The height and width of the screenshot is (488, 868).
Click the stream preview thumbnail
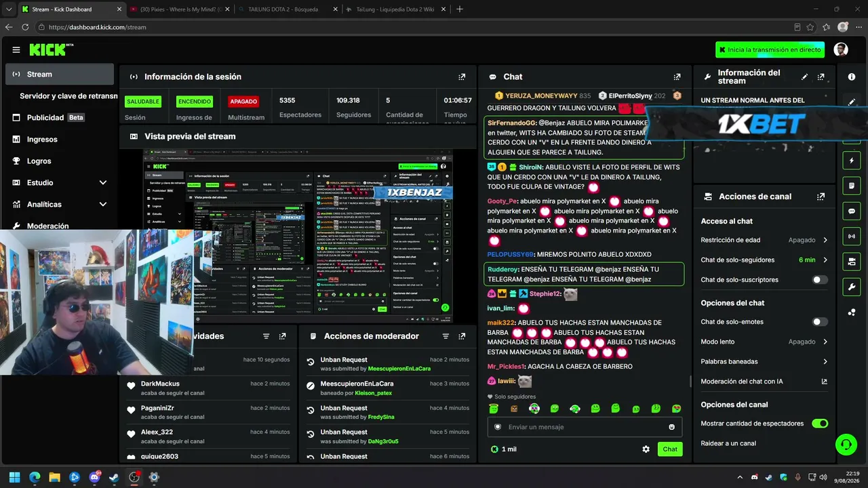point(298,237)
